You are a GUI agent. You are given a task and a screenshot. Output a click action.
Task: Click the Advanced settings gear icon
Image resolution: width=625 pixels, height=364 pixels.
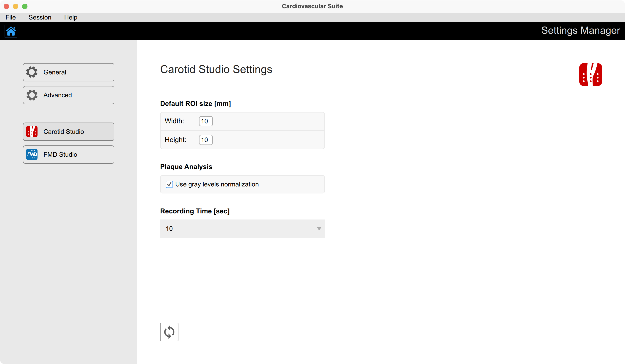(x=32, y=95)
